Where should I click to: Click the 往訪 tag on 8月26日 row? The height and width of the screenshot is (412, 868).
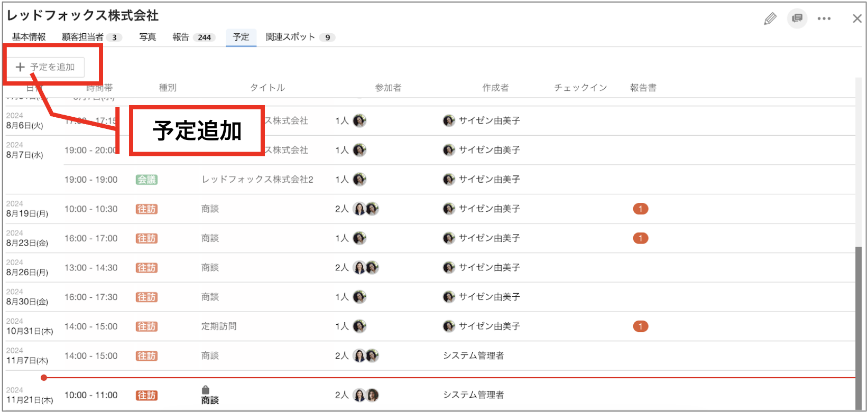pos(146,268)
